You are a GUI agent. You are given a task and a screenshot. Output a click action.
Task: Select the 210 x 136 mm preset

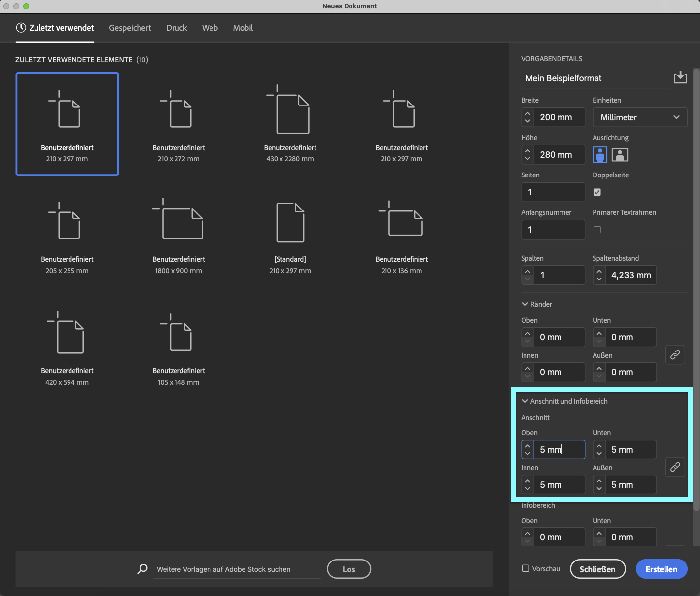point(401,236)
